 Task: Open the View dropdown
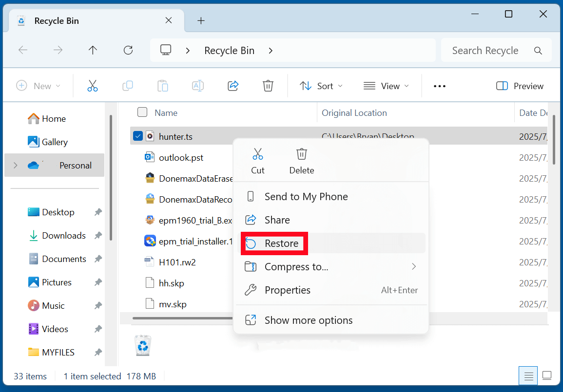(x=386, y=86)
